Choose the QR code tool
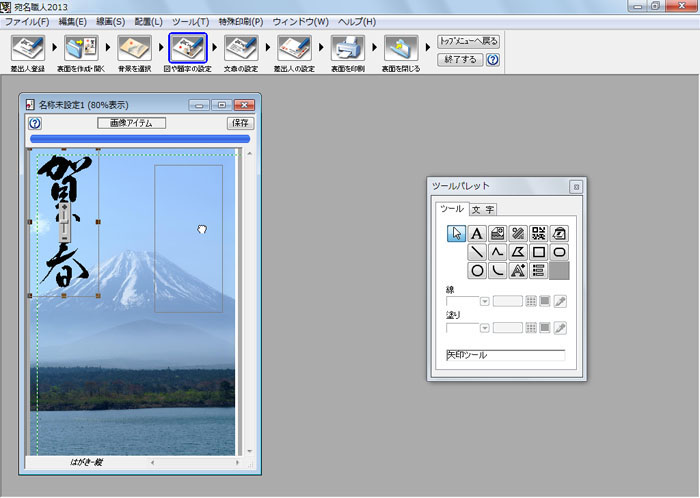 (539, 233)
